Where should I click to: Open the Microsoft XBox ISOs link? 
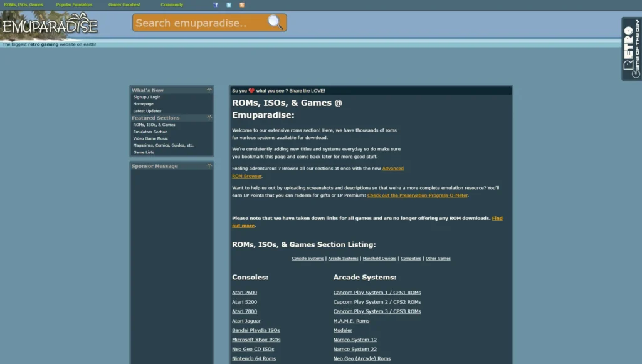(256, 340)
